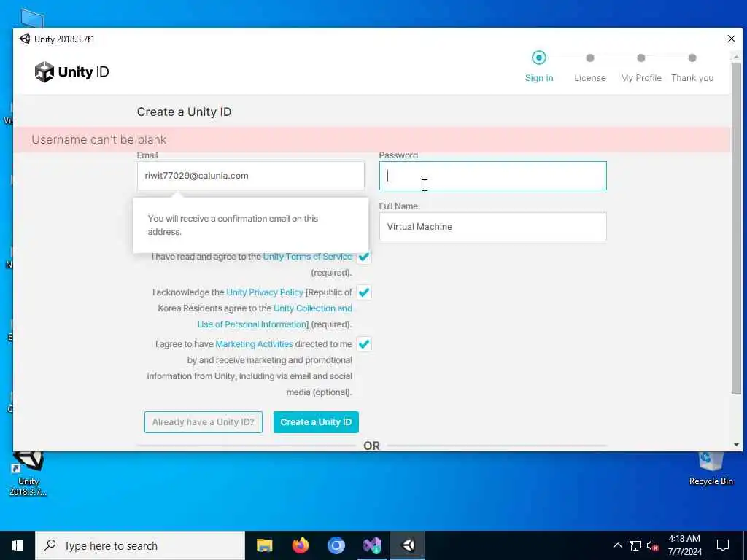Focus the Full Name input field

492,227
